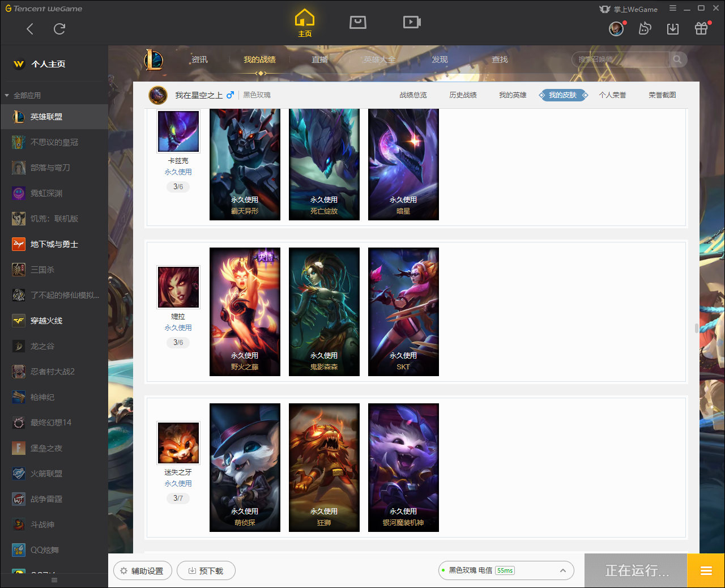Select 斗战神 in the sidebar
The image size is (725, 588).
coord(54,525)
